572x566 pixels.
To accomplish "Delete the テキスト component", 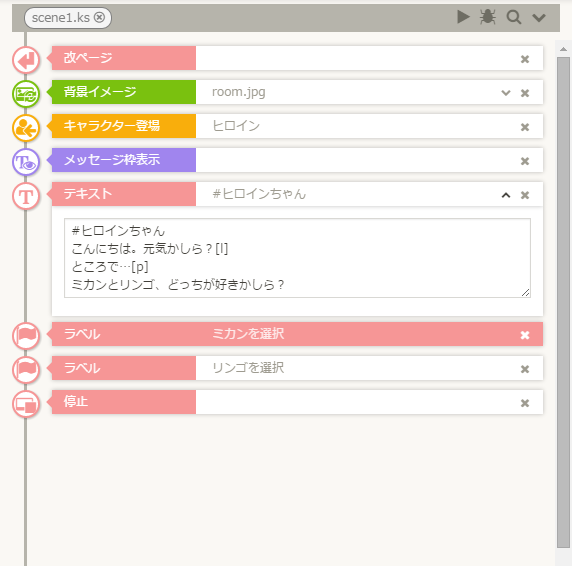I will click(x=525, y=195).
